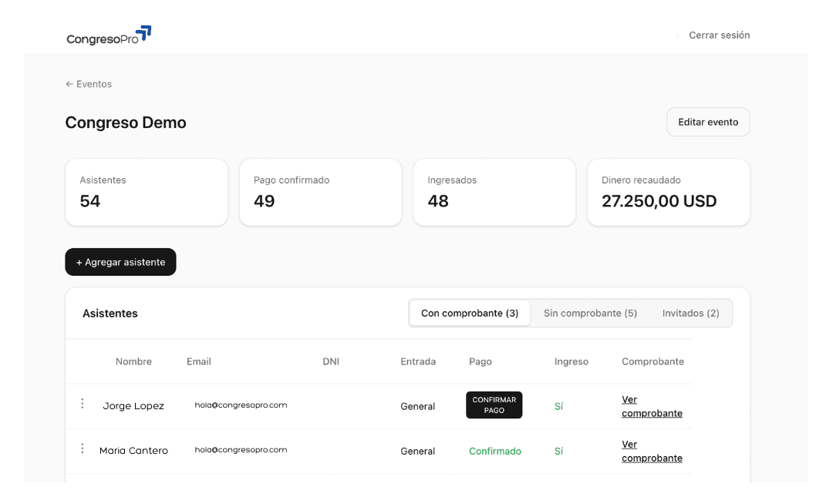Click the Asistentes count card
This screenshot has height=504, width=833.
[147, 193]
